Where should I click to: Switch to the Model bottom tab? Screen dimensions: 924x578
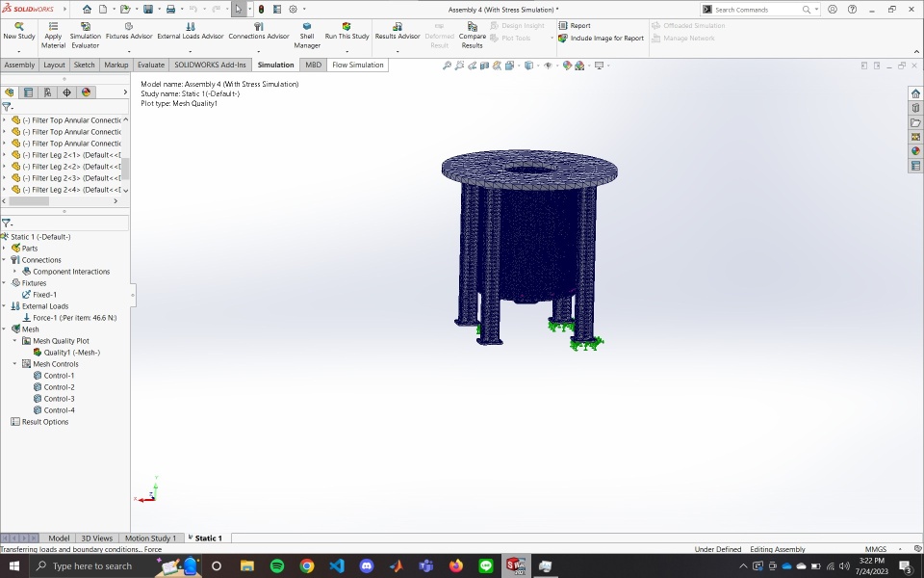pyautogui.click(x=59, y=538)
